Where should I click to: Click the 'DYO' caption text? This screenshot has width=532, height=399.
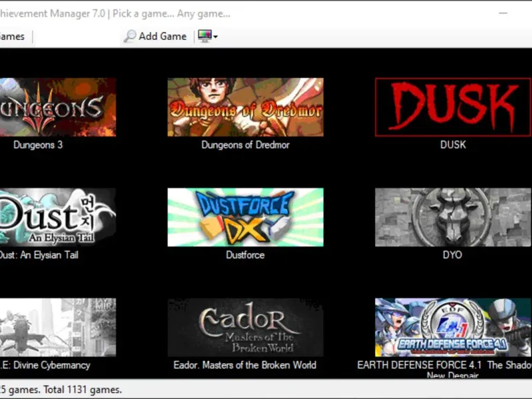click(x=452, y=255)
